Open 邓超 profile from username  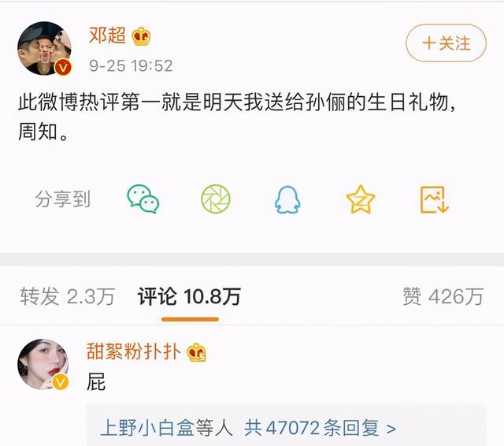pos(107,35)
